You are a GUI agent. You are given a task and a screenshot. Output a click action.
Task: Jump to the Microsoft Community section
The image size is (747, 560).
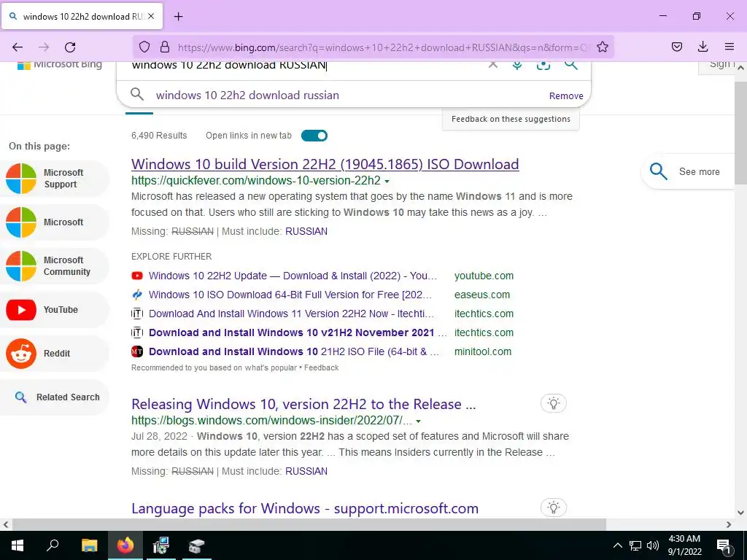54,265
